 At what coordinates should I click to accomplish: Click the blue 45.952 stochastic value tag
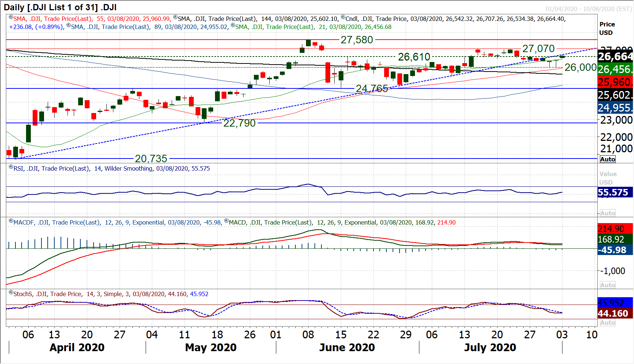coord(615,303)
